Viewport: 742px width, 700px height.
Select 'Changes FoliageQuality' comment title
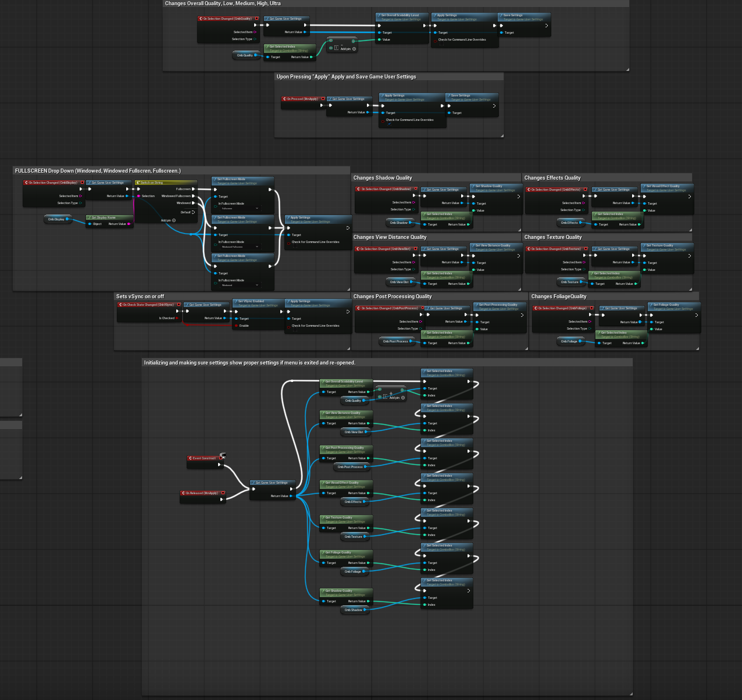(x=559, y=297)
